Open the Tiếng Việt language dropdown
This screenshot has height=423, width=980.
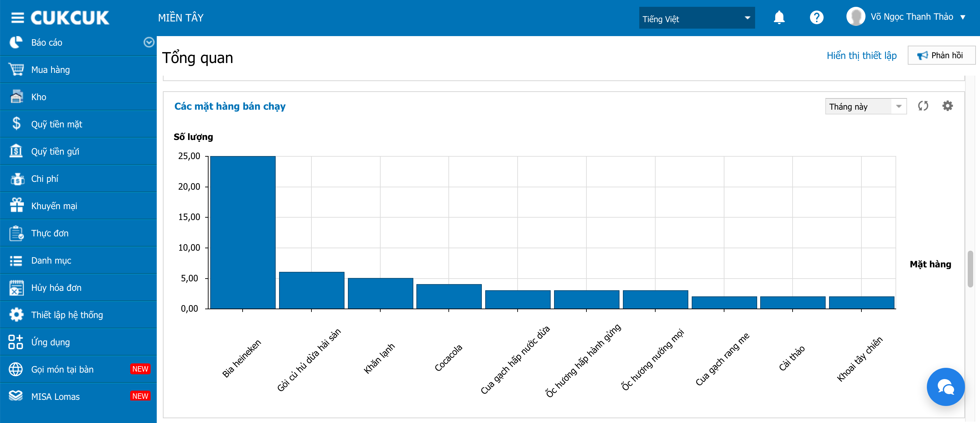(x=697, y=18)
